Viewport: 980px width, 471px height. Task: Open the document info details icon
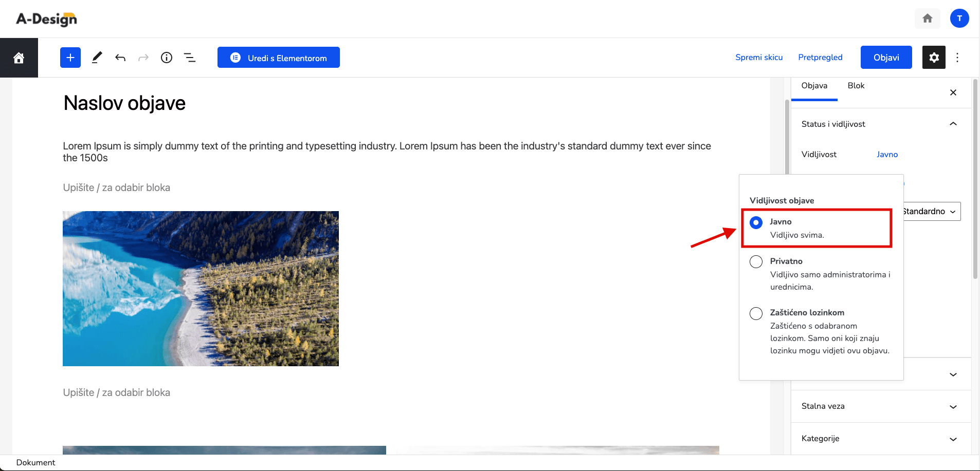coord(167,58)
